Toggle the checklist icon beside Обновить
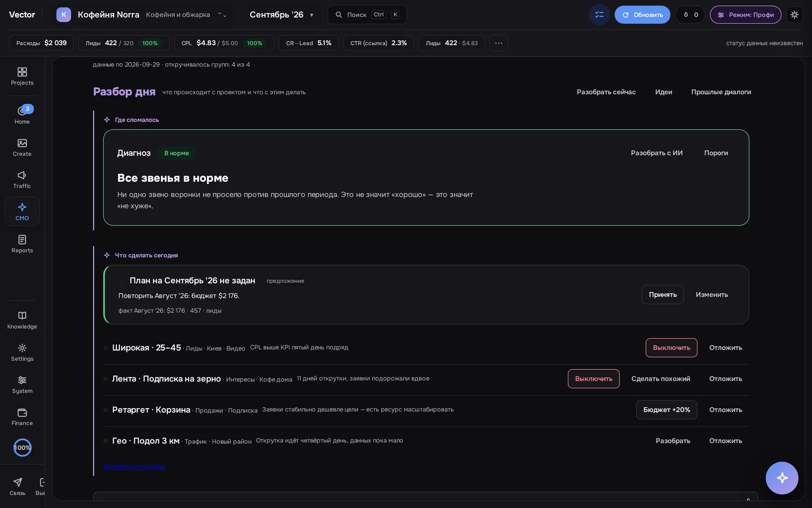Image resolution: width=812 pixels, height=508 pixels. click(x=599, y=15)
